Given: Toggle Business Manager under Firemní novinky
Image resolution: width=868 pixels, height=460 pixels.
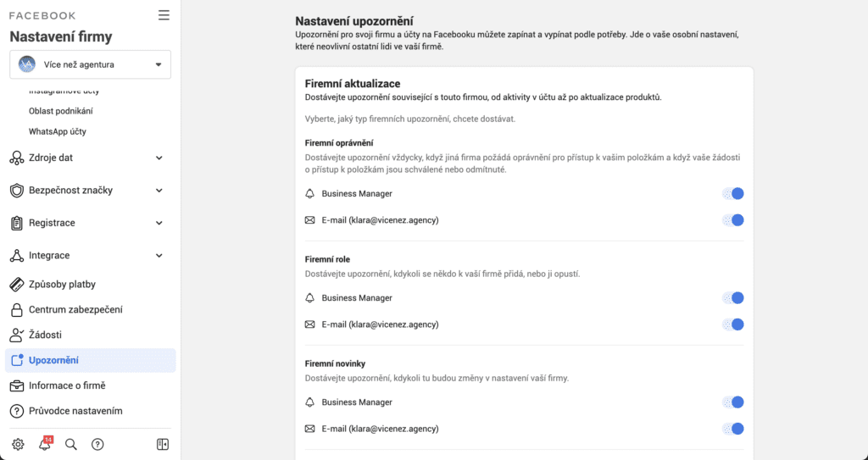Looking at the screenshot, I should pyautogui.click(x=734, y=402).
